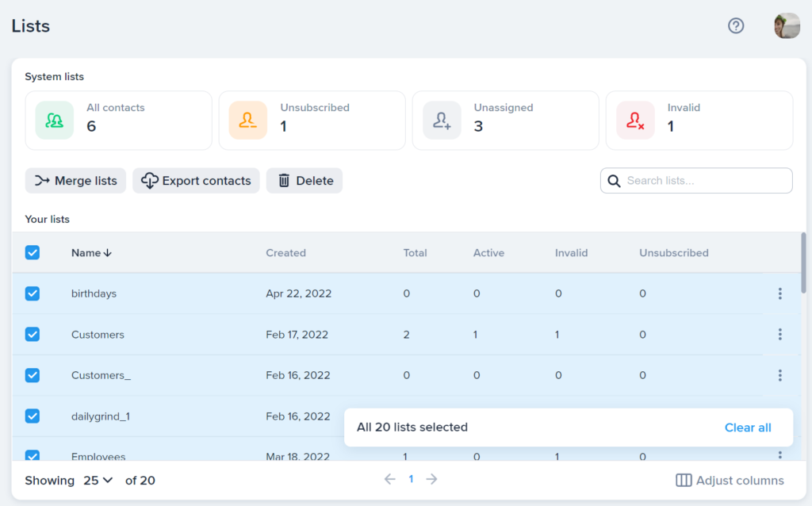Click Clear all to deselect lists
The width and height of the screenshot is (812, 506).
[x=747, y=427]
